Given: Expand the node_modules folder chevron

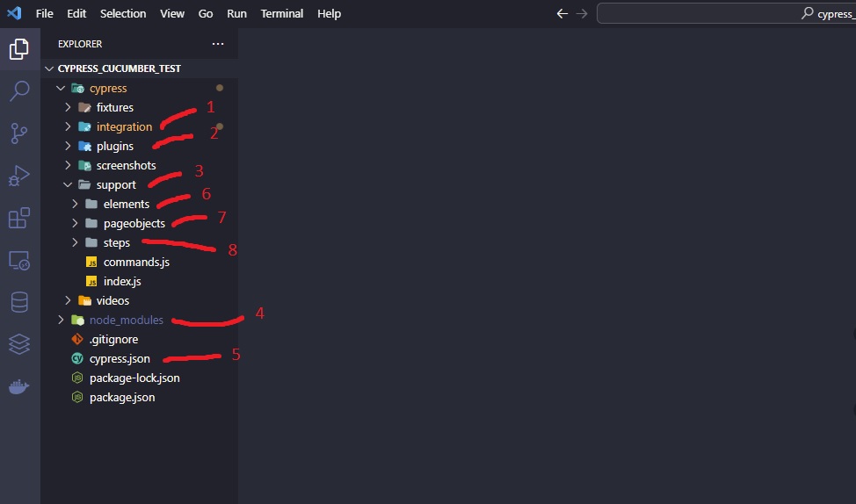Looking at the screenshot, I should pyautogui.click(x=61, y=320).
